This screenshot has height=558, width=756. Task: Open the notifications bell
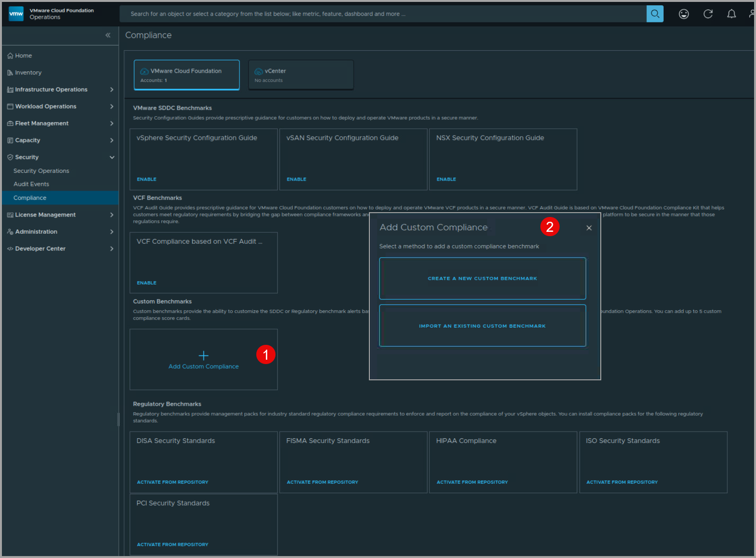(x=731, y=14)
